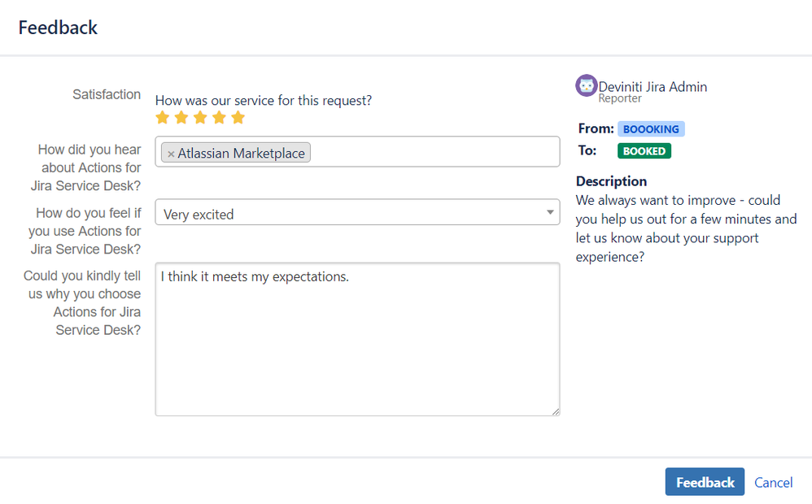Click the Deviniti Jira Admin avatar icon
This screenshot has width=812, height=504.
[586, 85]
